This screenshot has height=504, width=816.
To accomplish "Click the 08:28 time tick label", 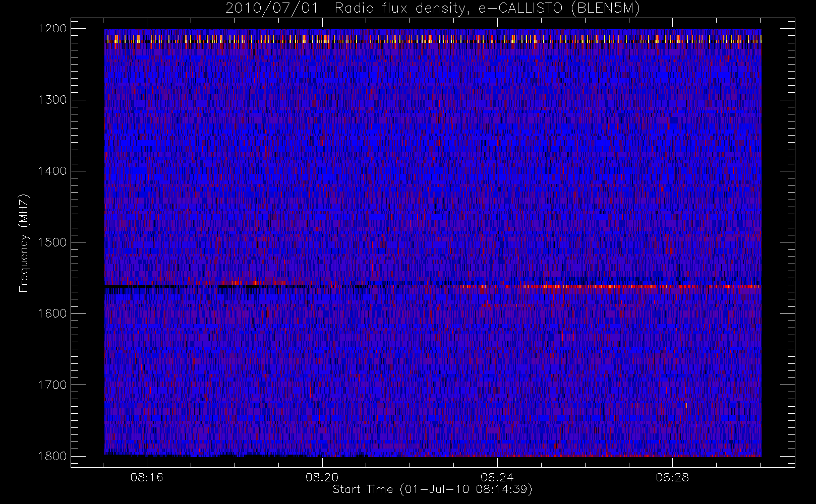I will pos(672,477).
